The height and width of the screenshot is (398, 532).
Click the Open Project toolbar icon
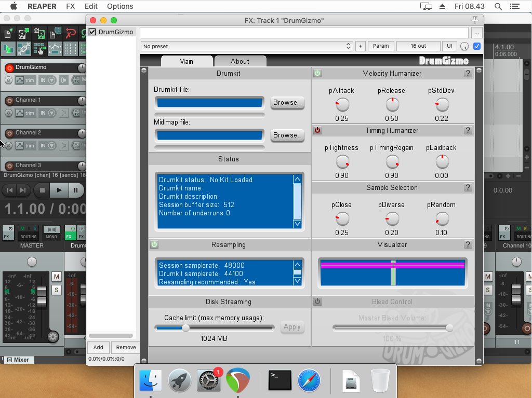point(23,34)
